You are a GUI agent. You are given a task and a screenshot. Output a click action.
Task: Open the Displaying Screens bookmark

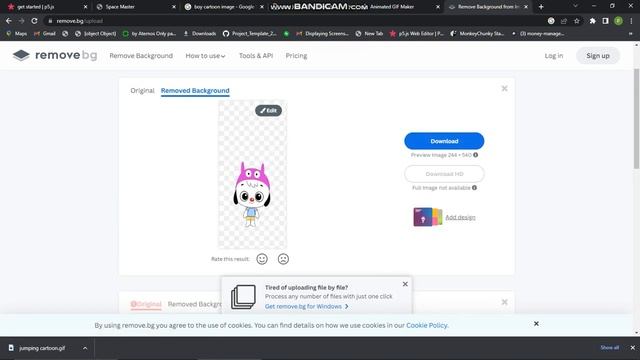tap(322, 33)
